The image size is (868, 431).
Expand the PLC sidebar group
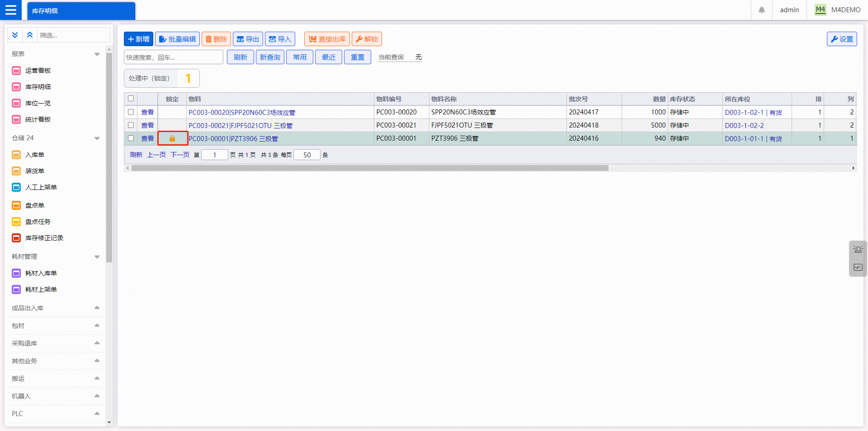tap(97, 413)
